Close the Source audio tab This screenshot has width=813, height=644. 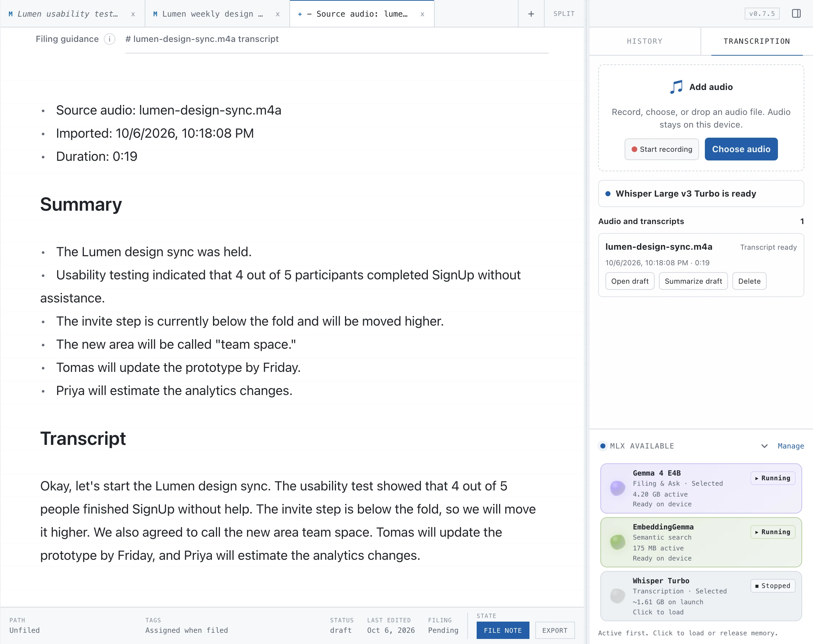(x=422, y=14)
